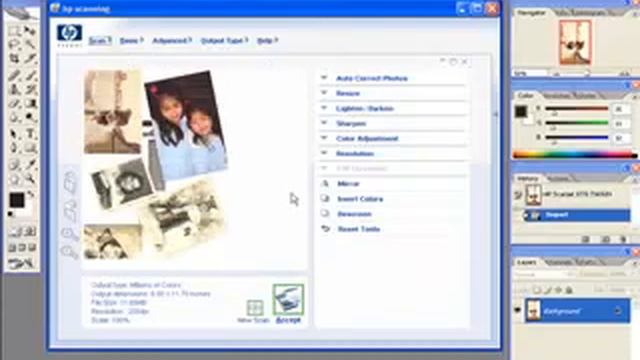640x360 pixels.
Task: Jump to ImageReady from toolbox
Action: point(20,263)
